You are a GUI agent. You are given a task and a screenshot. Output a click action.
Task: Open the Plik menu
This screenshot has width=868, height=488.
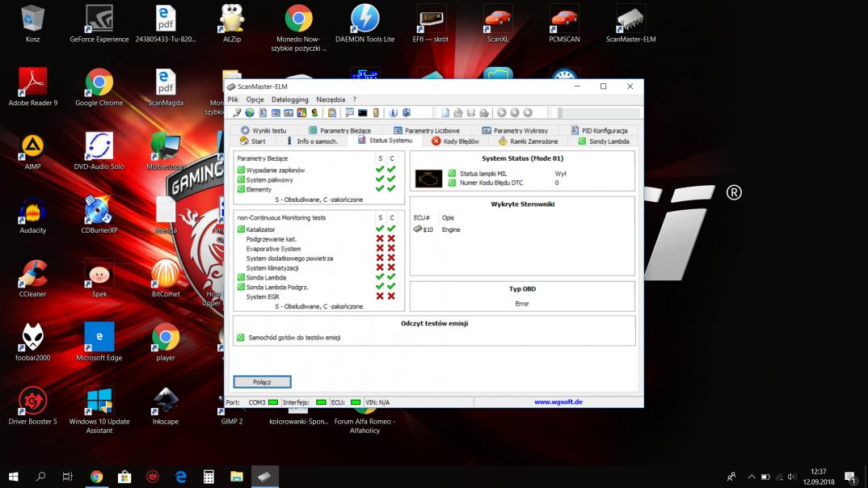pos(233,99)
